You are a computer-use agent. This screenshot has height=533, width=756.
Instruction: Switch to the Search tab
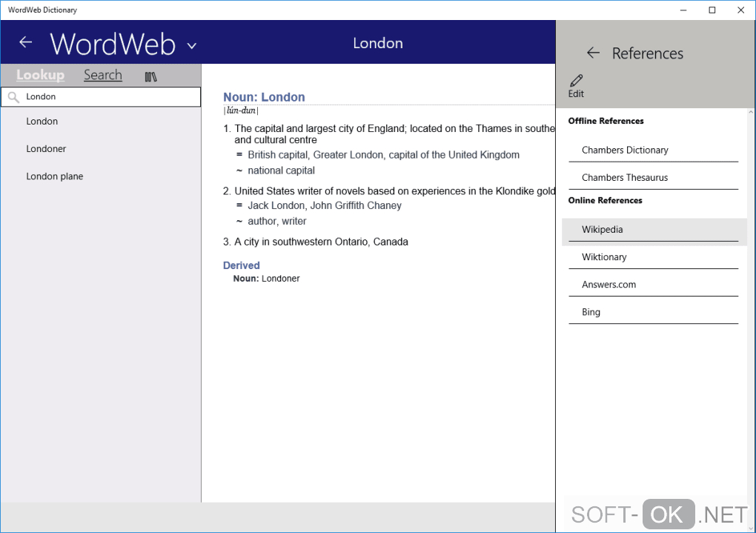(x=102, y=75)
